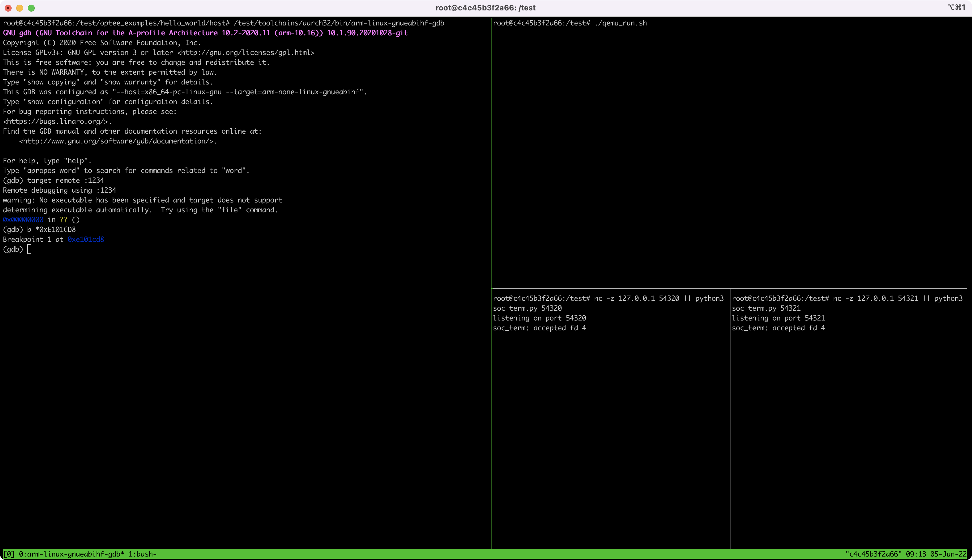Click the yellow ?? symbol
The image size is (972, 560).
[x=63, y=220]
